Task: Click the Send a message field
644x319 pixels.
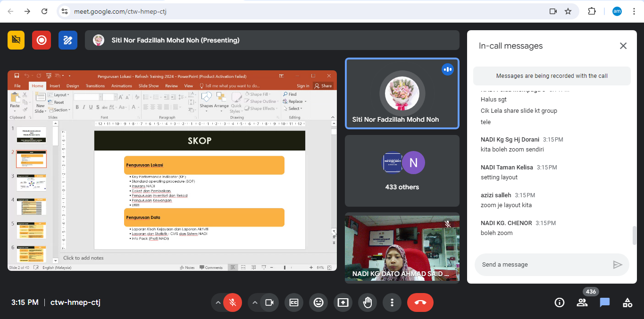Action: (543, 265)
